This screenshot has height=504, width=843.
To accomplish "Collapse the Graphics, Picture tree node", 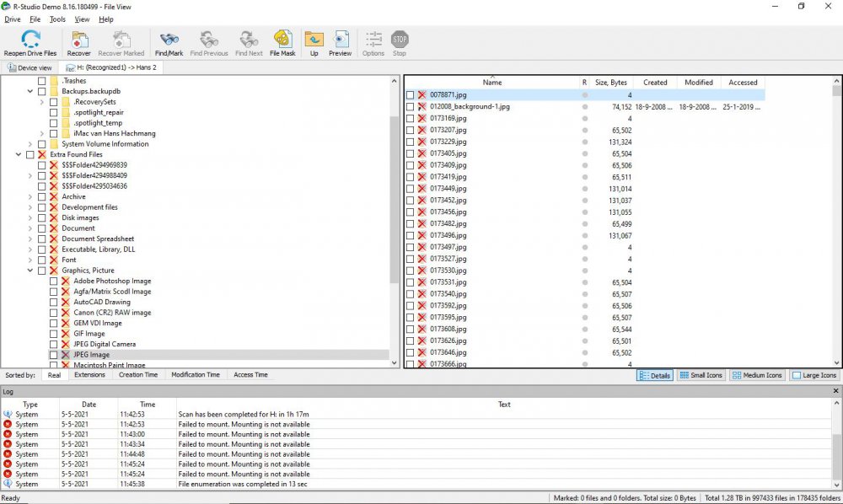I will click(x=30, y=271).
